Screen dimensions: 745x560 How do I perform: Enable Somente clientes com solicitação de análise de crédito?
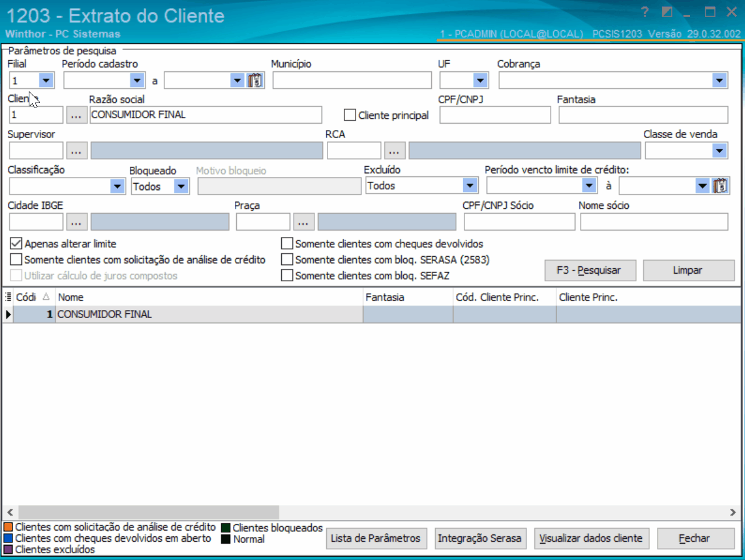click(16, 259)
